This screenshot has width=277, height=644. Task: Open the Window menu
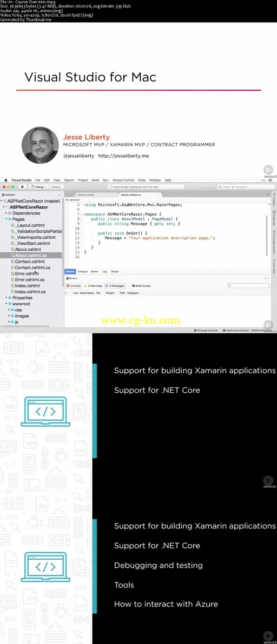click(155, 180)
